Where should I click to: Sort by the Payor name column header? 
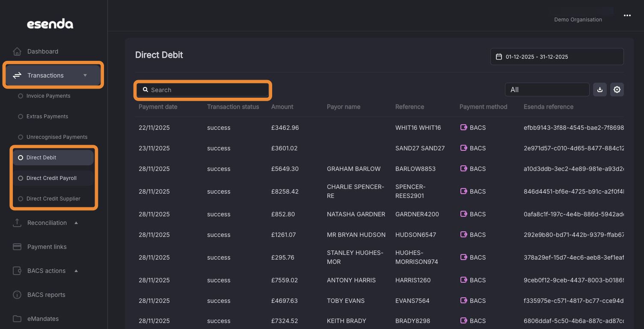pyautogui.click(x=344, y=107)
